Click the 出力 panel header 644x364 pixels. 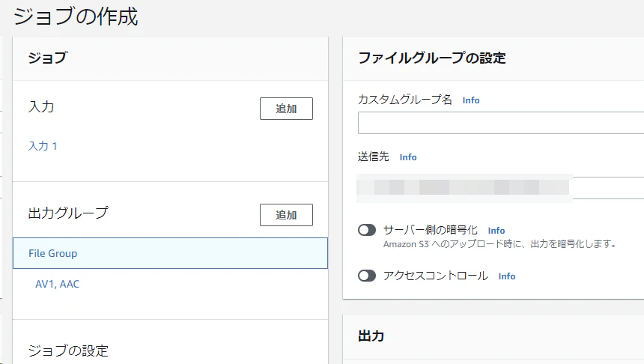[371, 336]
